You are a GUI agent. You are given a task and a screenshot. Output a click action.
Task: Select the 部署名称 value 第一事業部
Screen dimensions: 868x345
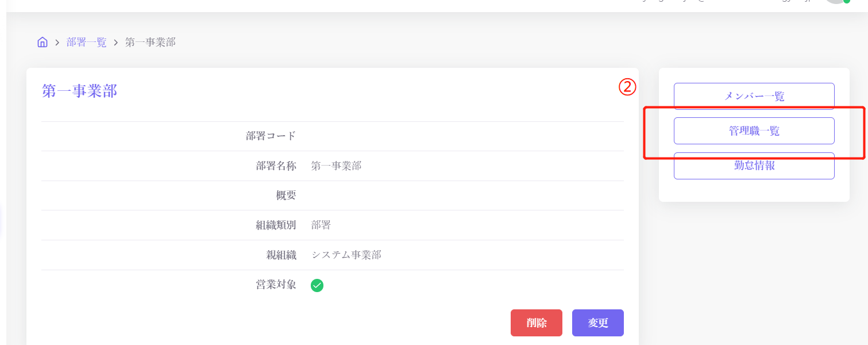point(336,166)
